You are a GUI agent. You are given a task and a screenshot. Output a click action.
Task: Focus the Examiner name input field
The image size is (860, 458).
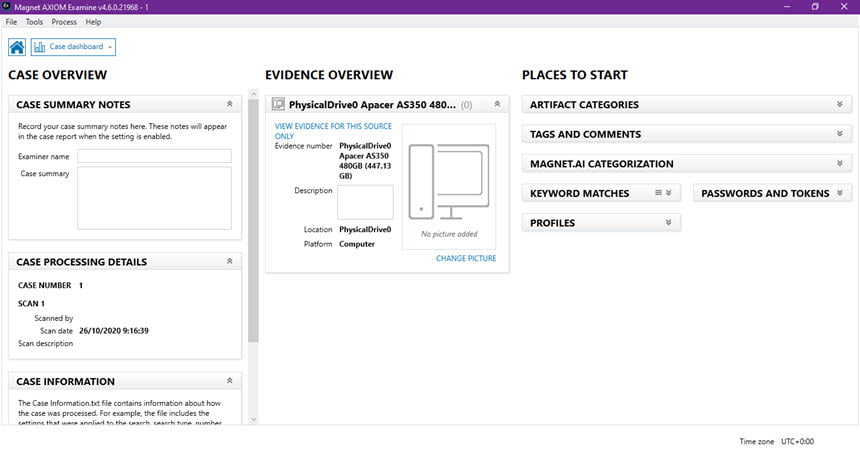pyautogui.click(x=154, y=156)
